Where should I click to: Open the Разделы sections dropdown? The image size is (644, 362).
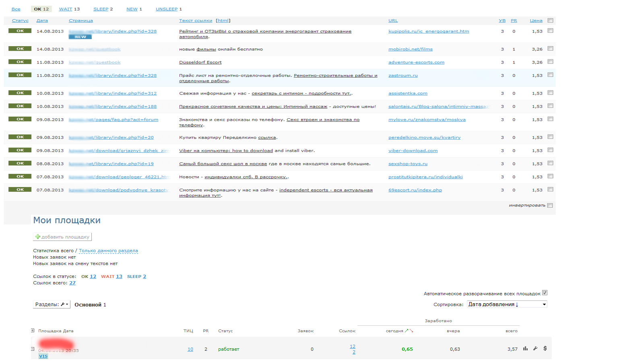pyautogui.click(x=52, y=304)
